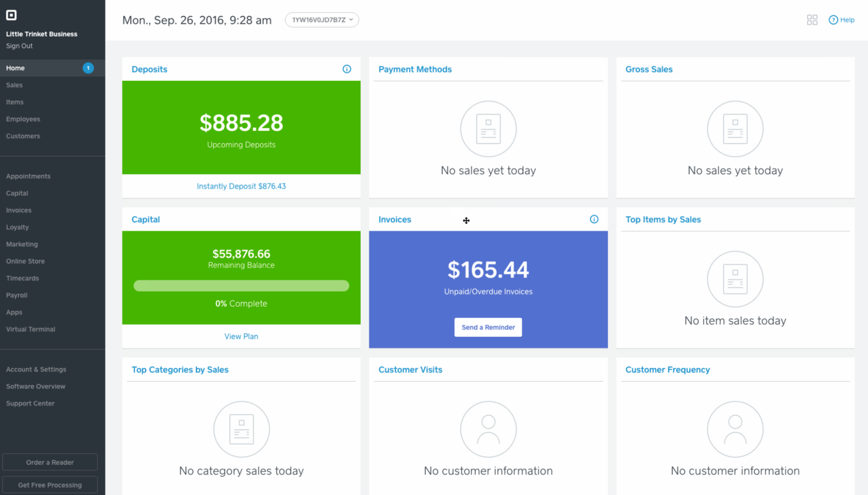Click the Order a Reader button
The height and width of the screenshot is (495, 868).
click(x=50, y=462)
